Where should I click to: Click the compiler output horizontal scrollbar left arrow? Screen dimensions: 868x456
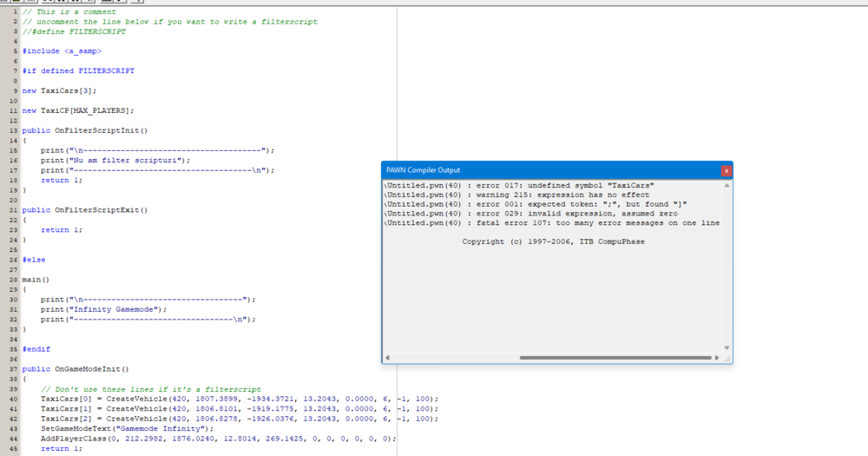tap(387, 358)
